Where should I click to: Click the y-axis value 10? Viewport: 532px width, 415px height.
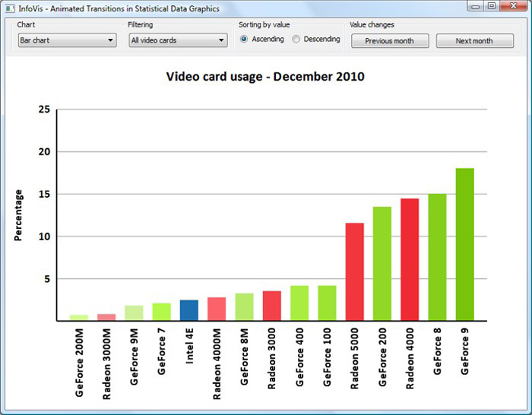tap(44, 236)
